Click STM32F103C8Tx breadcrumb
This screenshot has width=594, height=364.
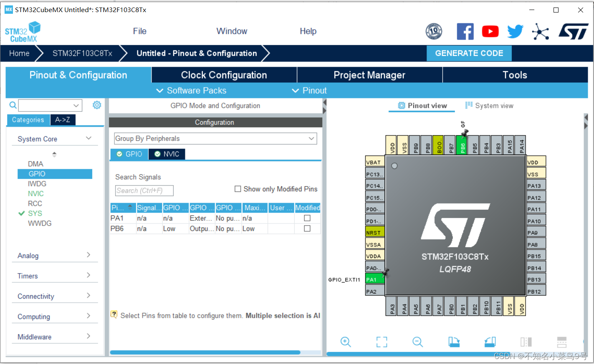tap(82, 53)
